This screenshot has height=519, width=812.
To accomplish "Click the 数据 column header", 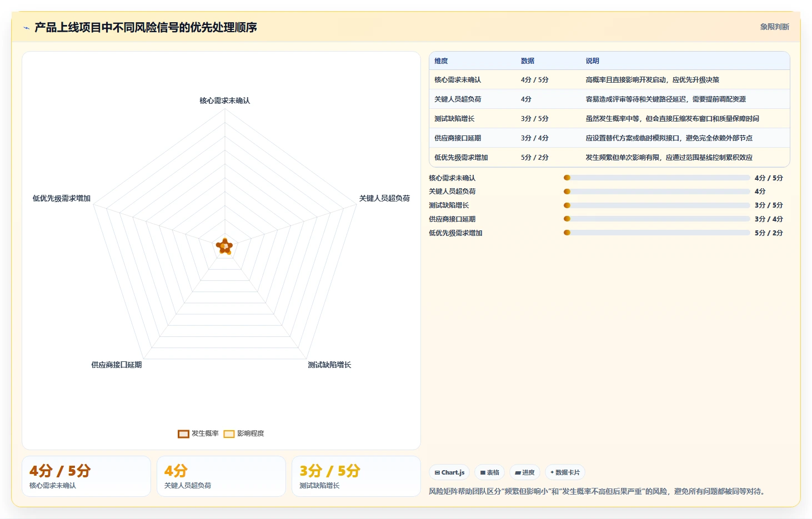I will (528, 61).
